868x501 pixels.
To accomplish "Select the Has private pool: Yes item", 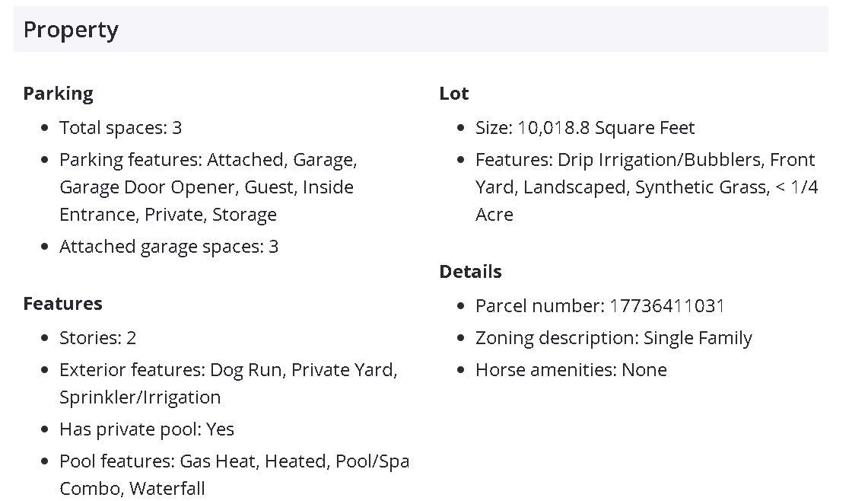I will point(146,429).
